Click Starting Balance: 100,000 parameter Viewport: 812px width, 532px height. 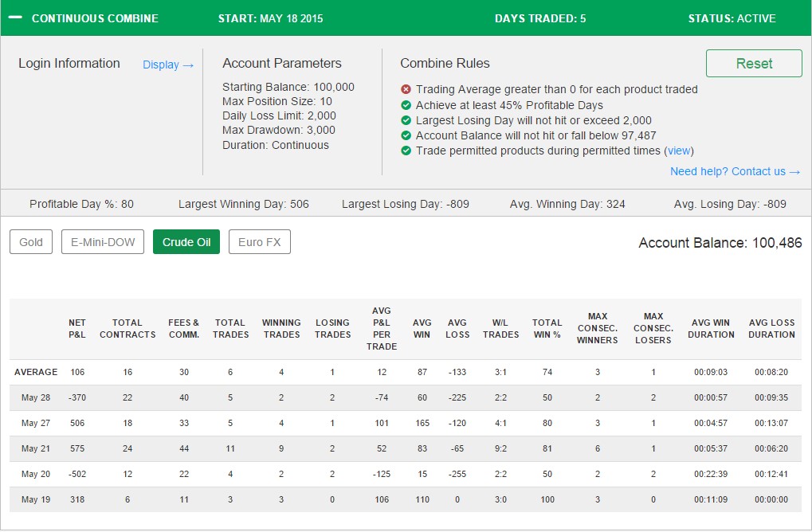tap(288, 87)
